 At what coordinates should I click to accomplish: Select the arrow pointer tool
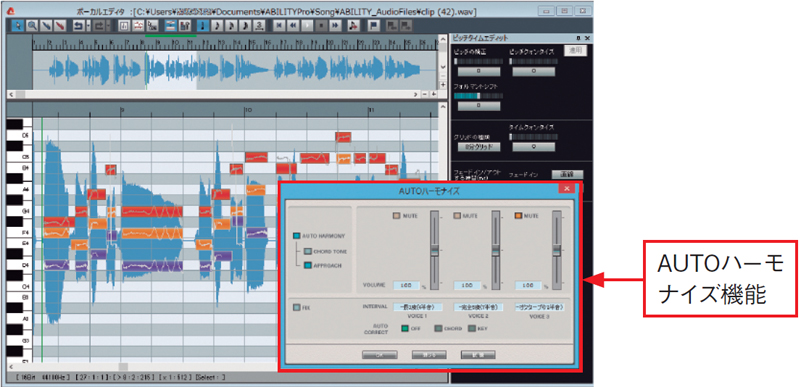[17, 25]
